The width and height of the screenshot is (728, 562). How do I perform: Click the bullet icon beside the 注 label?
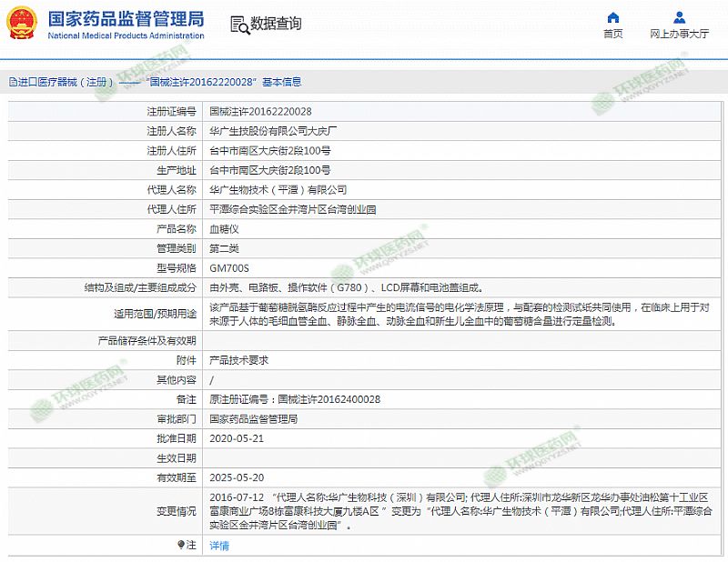coord(180,544)
